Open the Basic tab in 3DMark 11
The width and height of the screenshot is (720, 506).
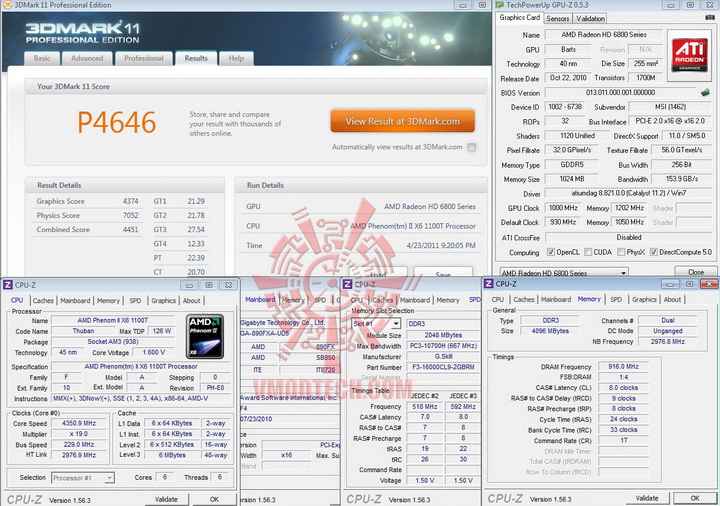pyautogui.click(x=42, y=58)
